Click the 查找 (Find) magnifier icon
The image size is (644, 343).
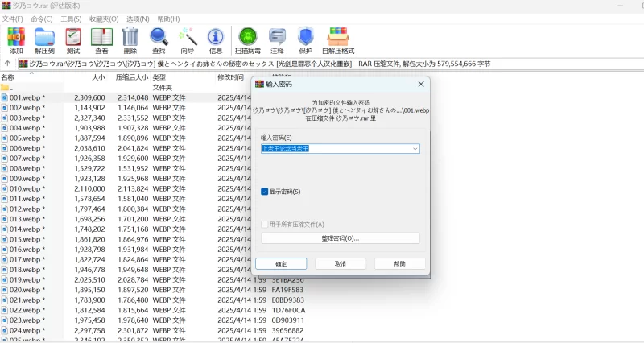coord(159,37)
